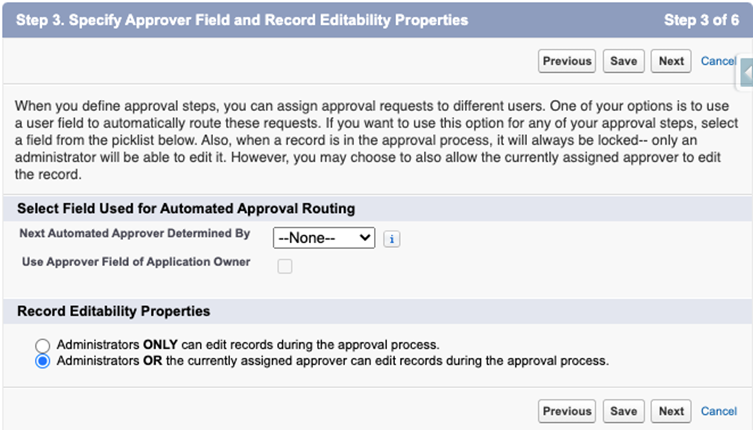This screenshot has height=430, width=753.
Task: Click the info icon beside the approver picklist
Action: pos(393,239)
